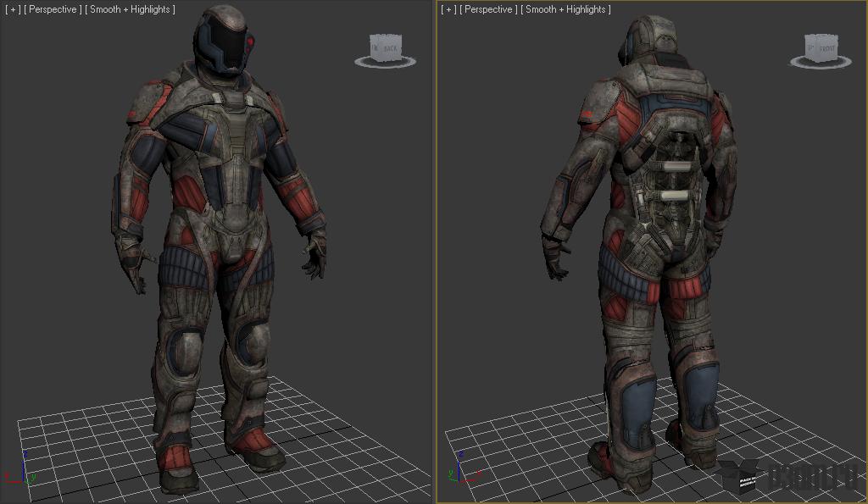
Task: Click the side face of the left ViewCube
Action: point(376,48)
